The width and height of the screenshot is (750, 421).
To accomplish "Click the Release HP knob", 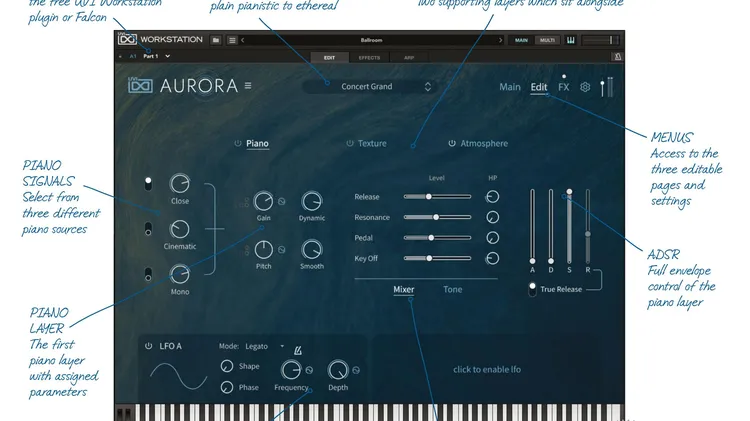I will 492,197.
